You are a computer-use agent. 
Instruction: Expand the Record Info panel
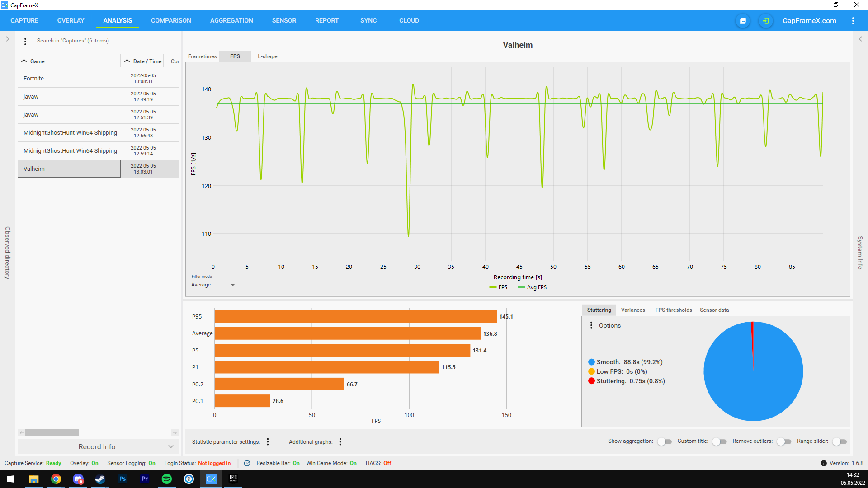98,446
